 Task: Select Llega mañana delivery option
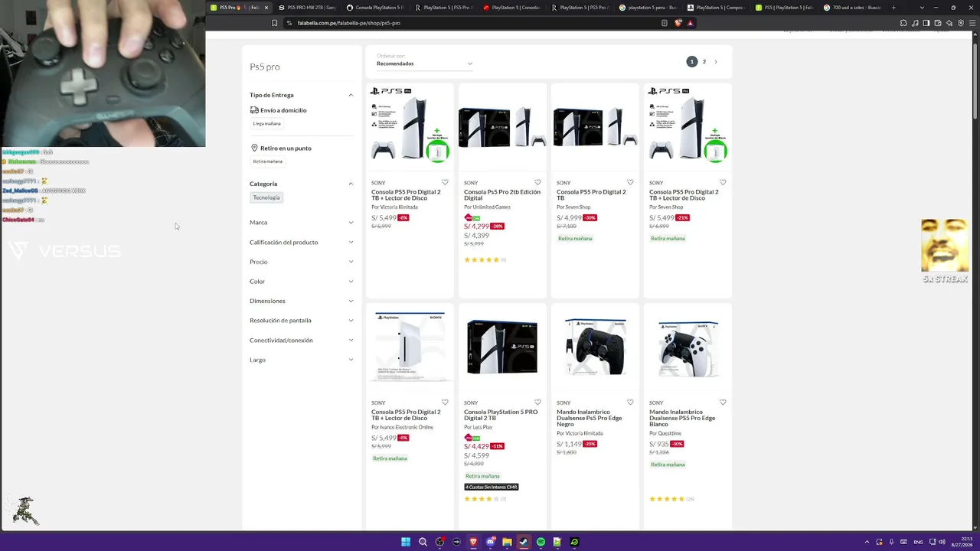tap(267, 124)
